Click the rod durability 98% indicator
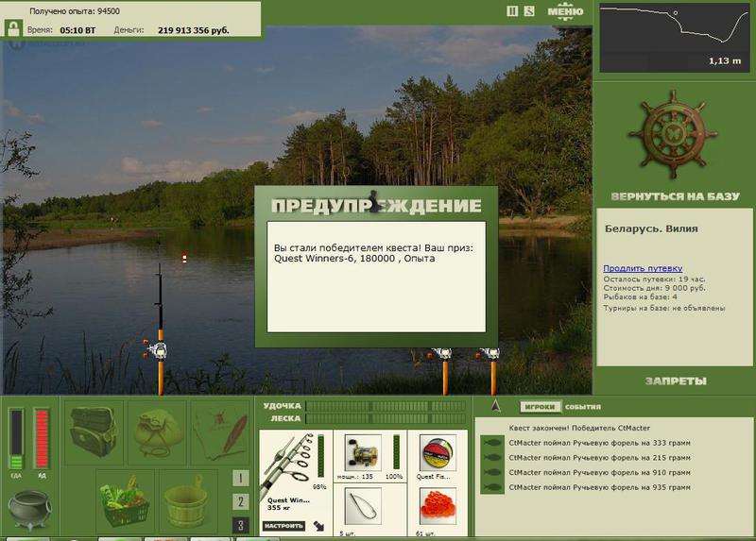The width and height of the screenshot is (756, 541). (x=319, y=486)
